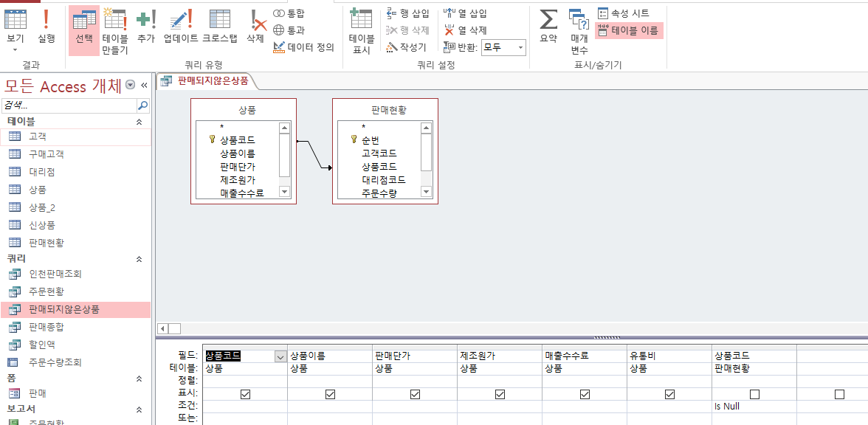Uncheck 표시 checkbox for 유통비 column
Viewport: 868px width, 425px height.
[x=669, y=395]
